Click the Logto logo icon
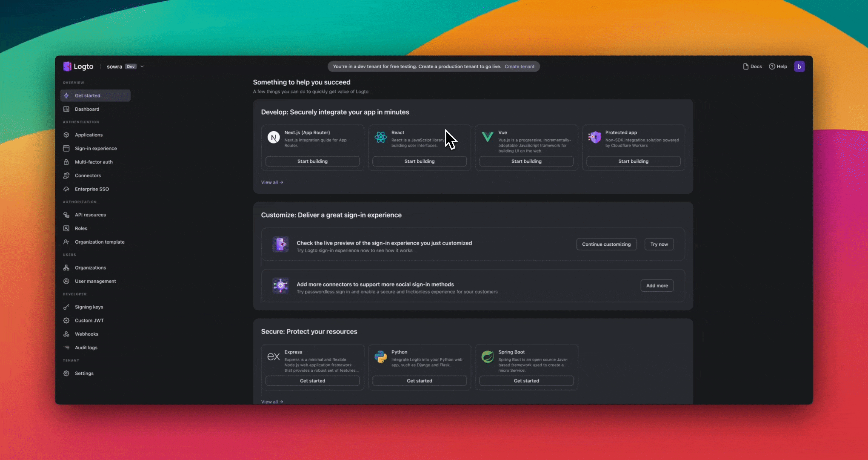 click(x=67, y=66)
